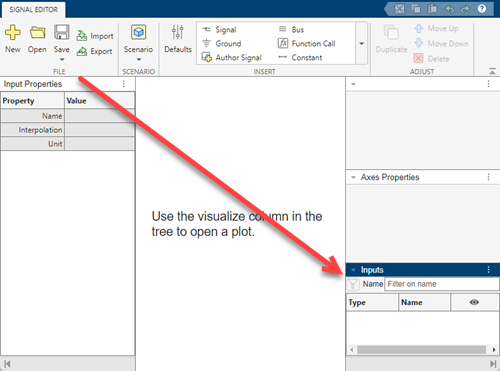This screenshot has height=371, width=500.
Task: Click the Duplicate button
Action: 391,39
